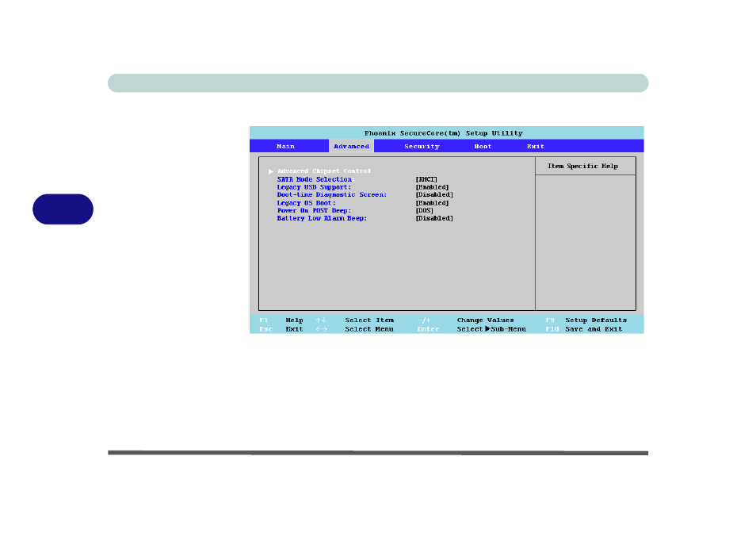The width and height of the screenshot is (756, 533).
Task: Toggle Legacy OS Boot [Enabled] value
Action: (433, 203)
